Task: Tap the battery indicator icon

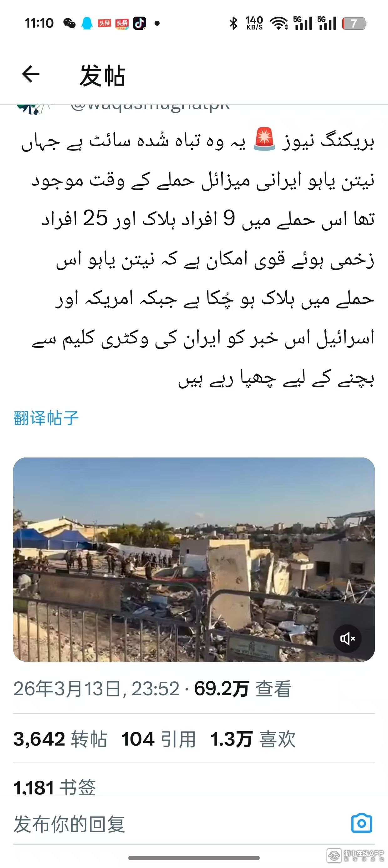Action: click(x=354, y=23)
